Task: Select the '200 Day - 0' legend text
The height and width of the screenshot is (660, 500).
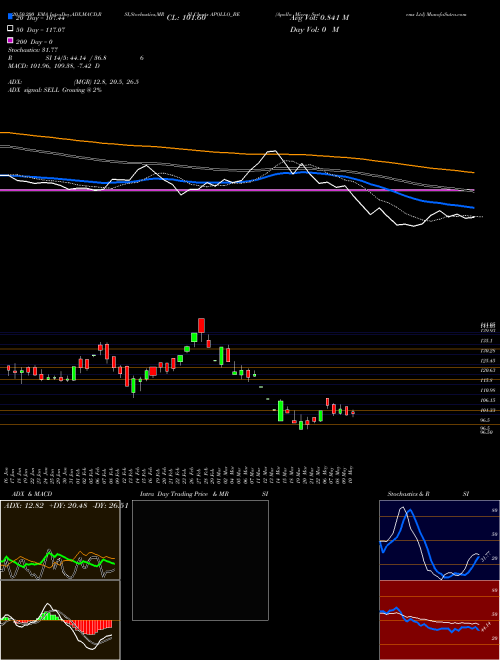Action: [34, 42]
